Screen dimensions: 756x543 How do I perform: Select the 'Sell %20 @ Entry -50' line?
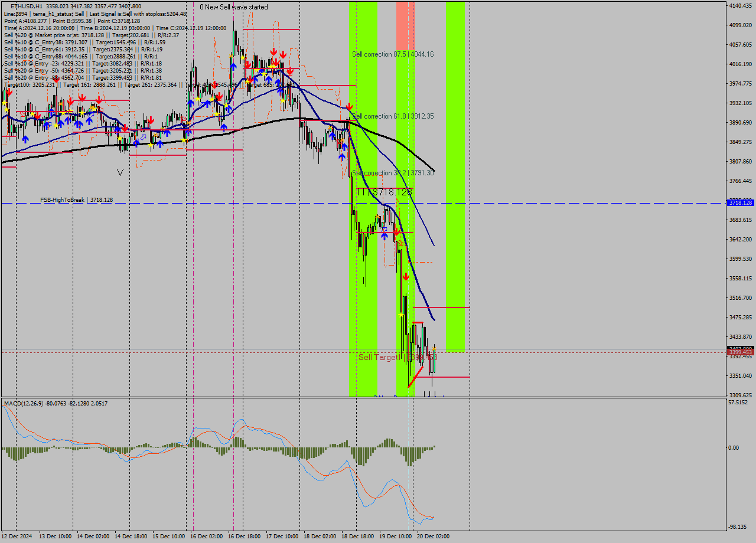tap(83, 70)
